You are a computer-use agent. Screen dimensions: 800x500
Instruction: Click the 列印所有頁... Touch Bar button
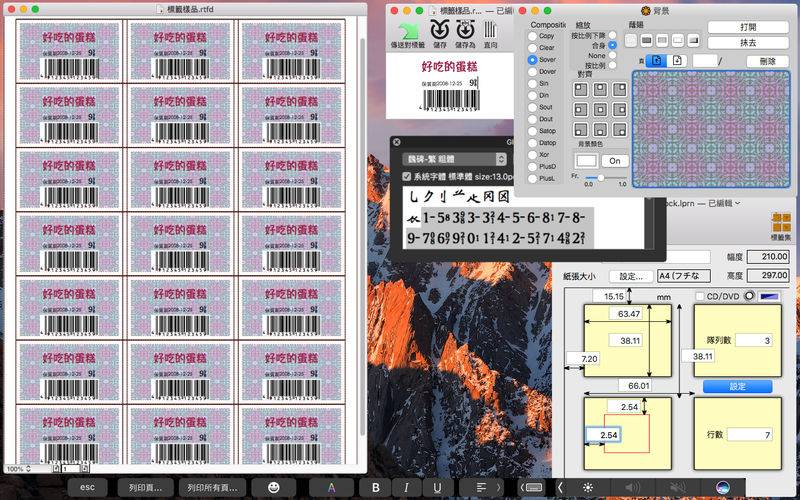click(x=212, y=487)
